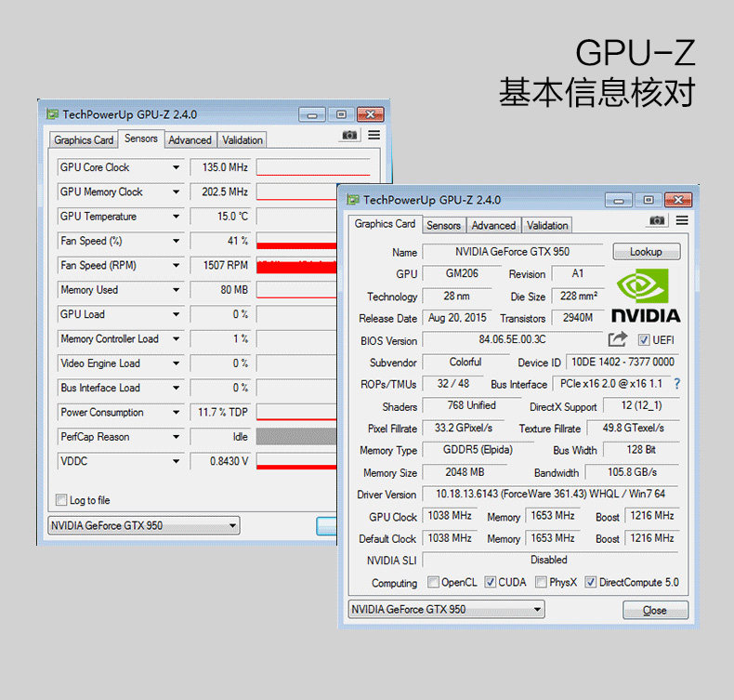Click the NVIDIA SLI Disabled field
This screenshot has height=700, width=734.
(x=550, y=560)
